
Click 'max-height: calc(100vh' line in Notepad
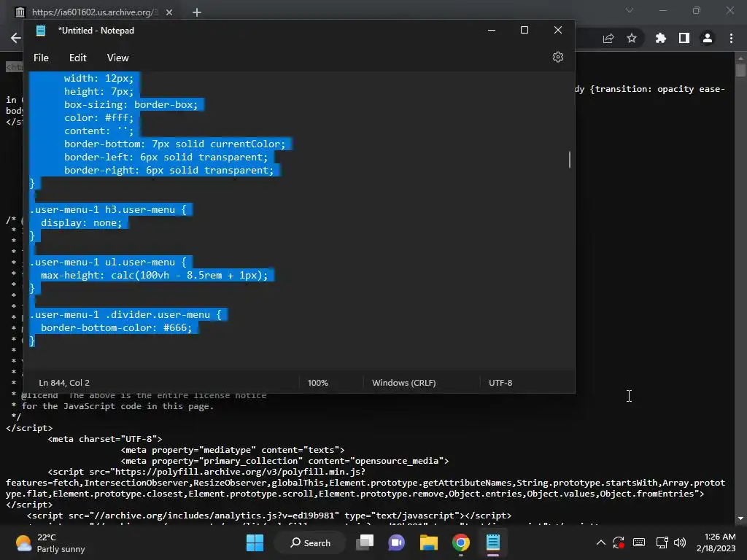tap(155, 275)
